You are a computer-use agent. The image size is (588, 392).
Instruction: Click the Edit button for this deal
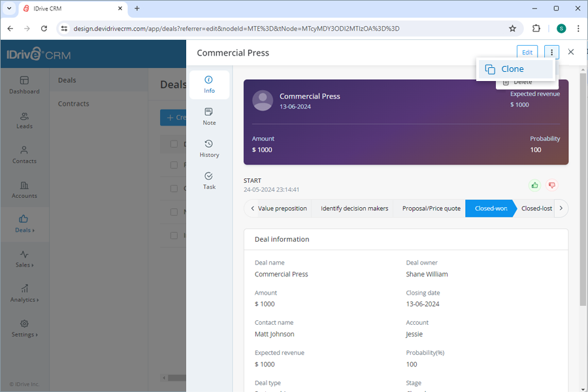(x=527, y=52)
